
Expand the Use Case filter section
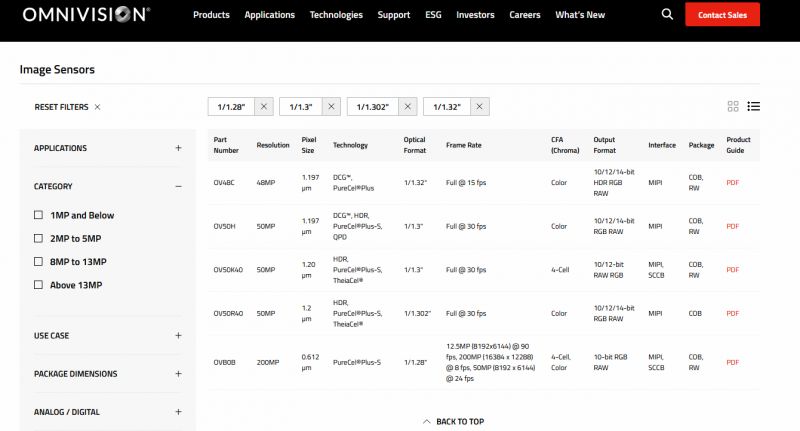click(178, 336)
